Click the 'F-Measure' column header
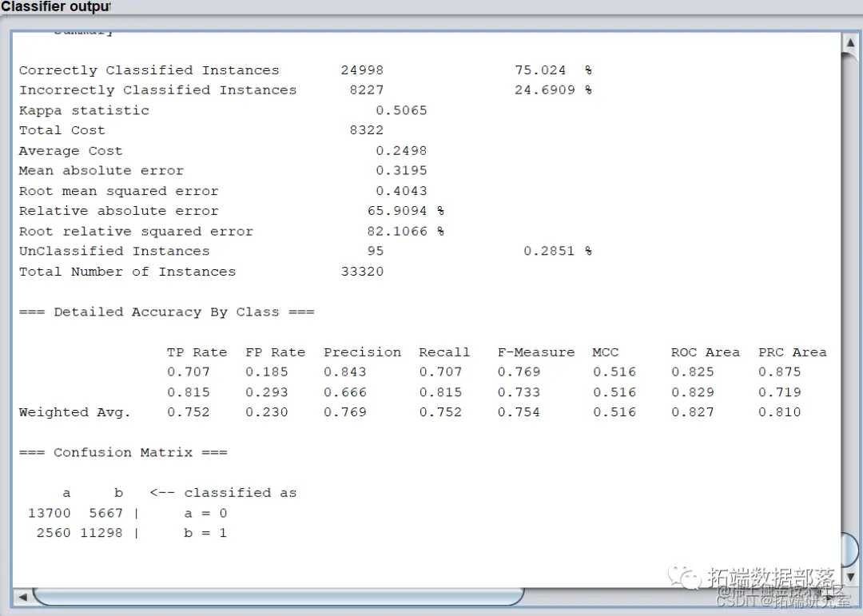 pyautogui.click(x=536, y=352)
